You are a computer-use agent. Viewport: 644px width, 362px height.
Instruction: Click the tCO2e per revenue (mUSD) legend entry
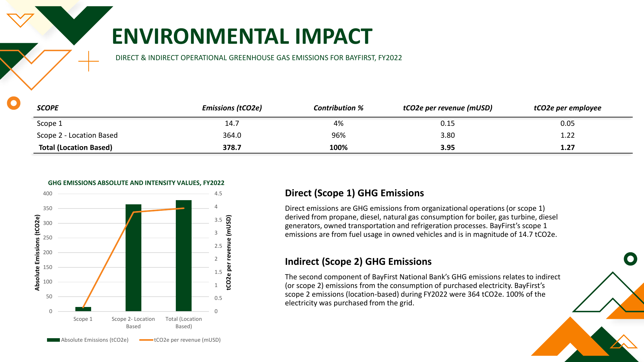pos(180,340)
